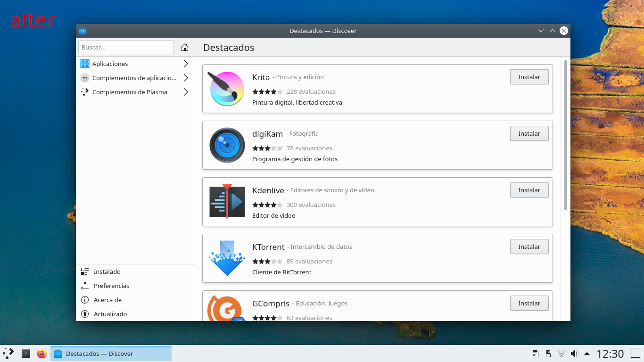Open the Acerca de page
644x362 pixels.
[x=135, y=300]
